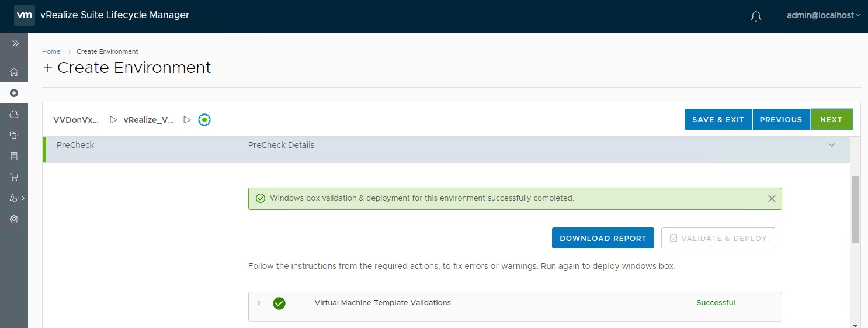The height and width of the screenshot is (328, 868).
Task: Click the Previous button
Action: pos(780,119)
